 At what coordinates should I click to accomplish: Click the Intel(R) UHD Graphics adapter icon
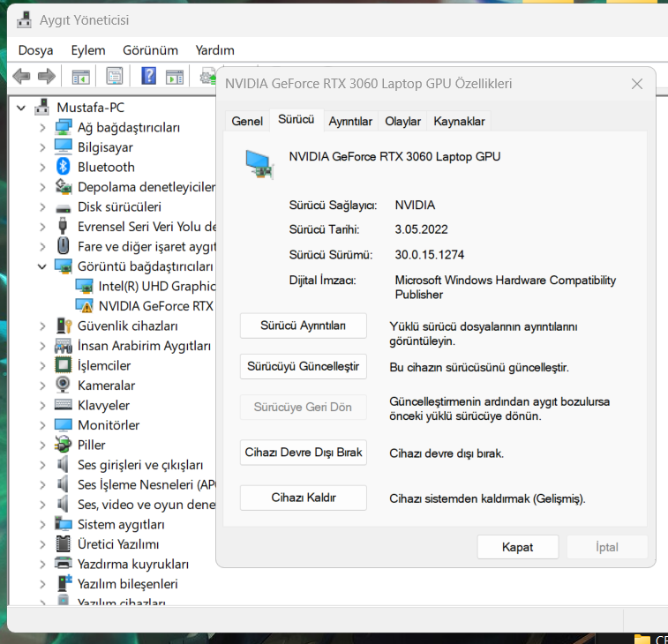tap(84, 286)
